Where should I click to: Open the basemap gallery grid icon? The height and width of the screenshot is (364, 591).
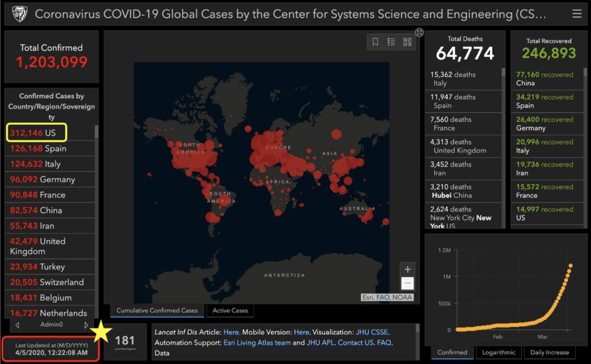tap(408, 42)
